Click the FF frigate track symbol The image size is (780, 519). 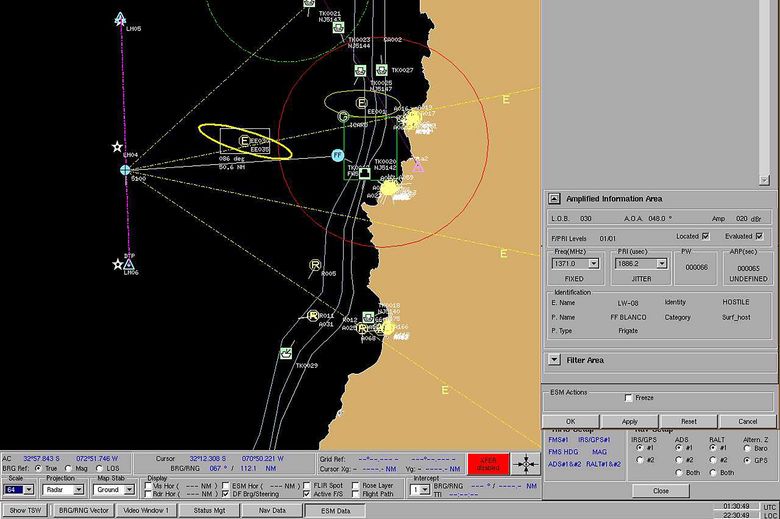[x=338, y=155]
